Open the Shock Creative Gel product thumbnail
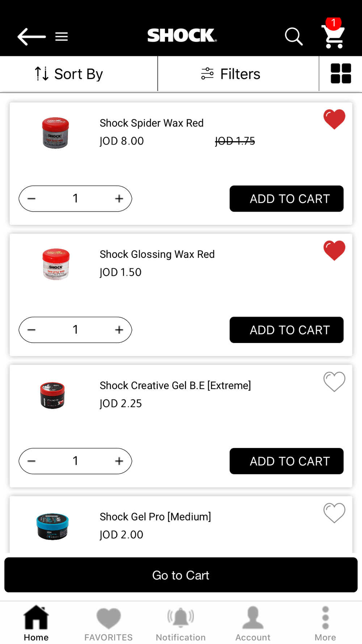This screenshot has height=644, width=362. (x=52, y=395)
